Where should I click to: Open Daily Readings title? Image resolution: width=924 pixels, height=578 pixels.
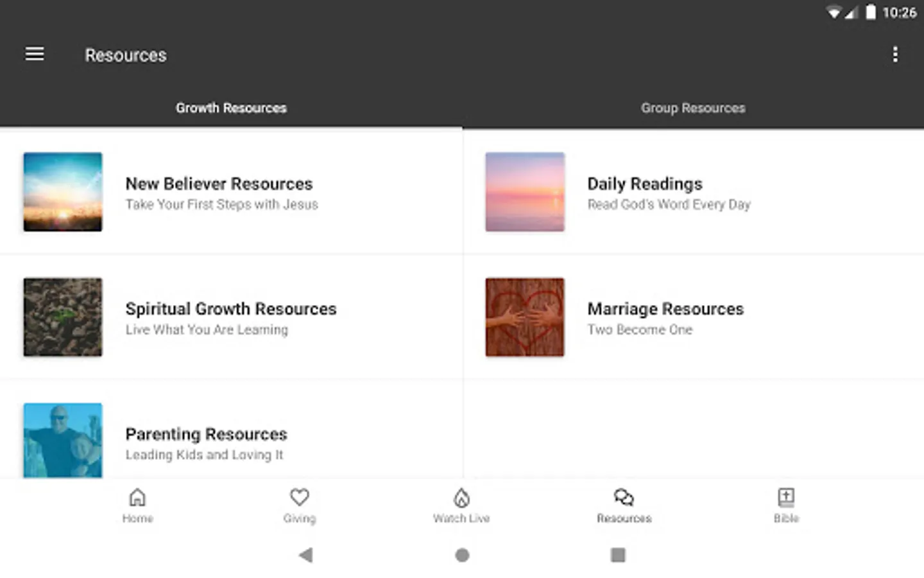[645, 184]
